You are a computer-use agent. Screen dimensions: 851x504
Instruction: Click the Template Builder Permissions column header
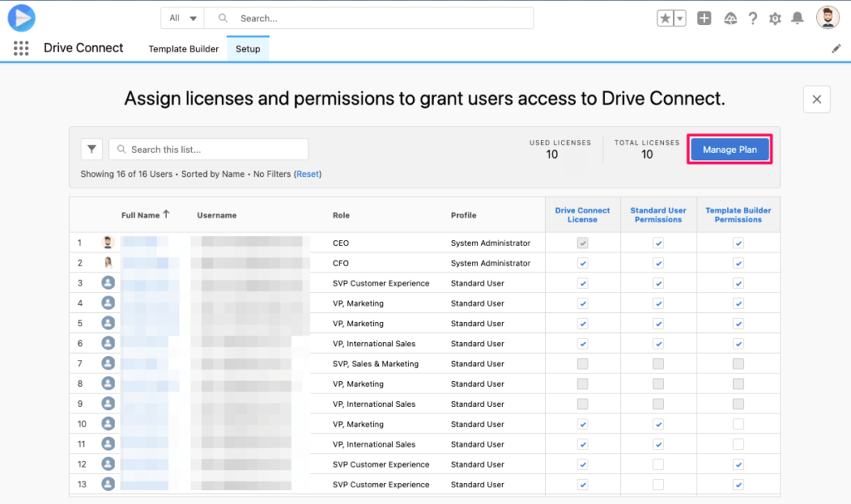pyautogui.click(x=738, y=215)
